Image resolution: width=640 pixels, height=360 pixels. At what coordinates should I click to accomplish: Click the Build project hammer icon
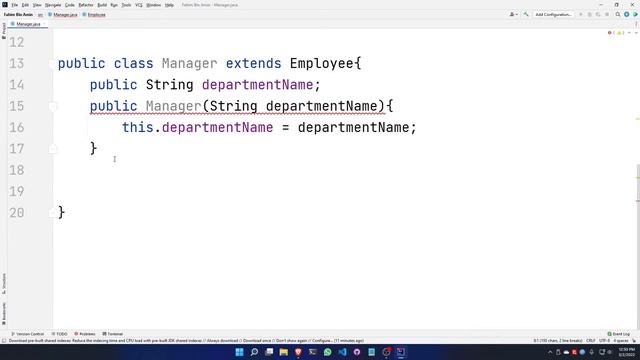[x=526, y=14]
